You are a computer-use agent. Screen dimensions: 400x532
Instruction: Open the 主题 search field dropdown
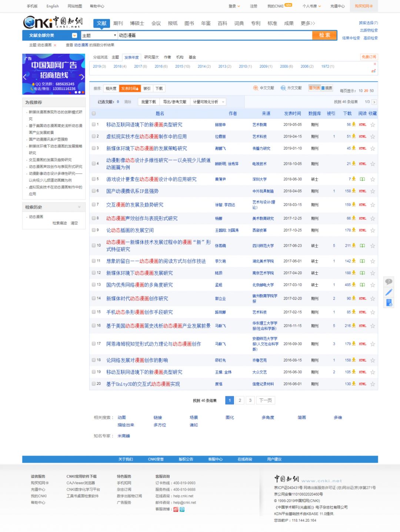point(99,35)
